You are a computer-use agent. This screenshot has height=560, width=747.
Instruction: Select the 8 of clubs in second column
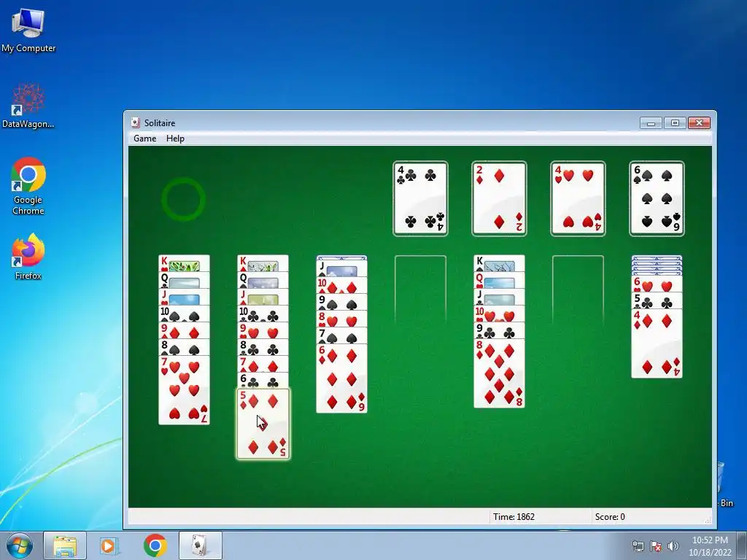(263, 347)
